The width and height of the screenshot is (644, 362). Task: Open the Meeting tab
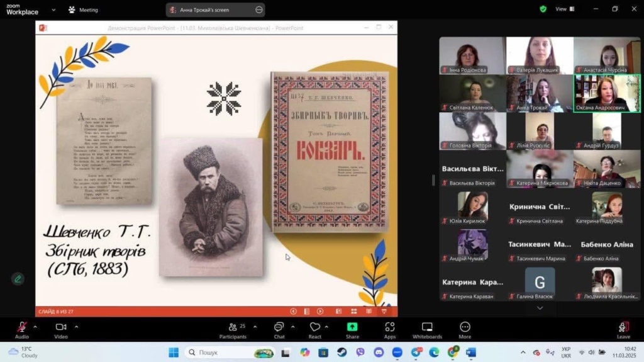(84, 9)
